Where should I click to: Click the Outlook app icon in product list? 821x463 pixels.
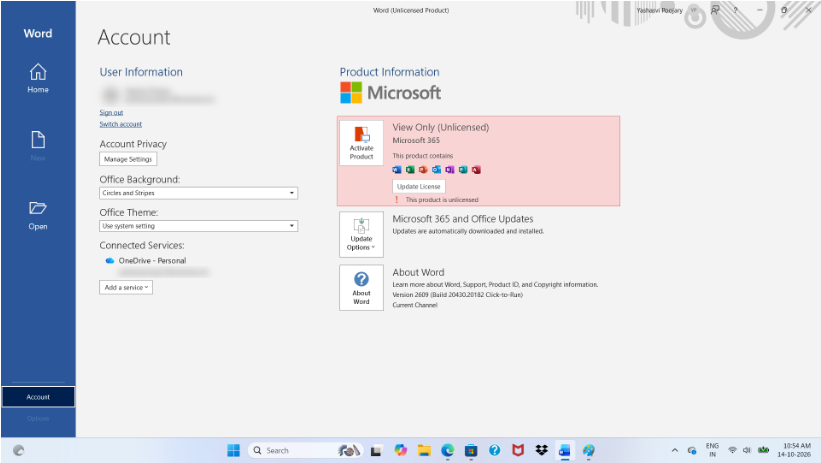(436, 170)
